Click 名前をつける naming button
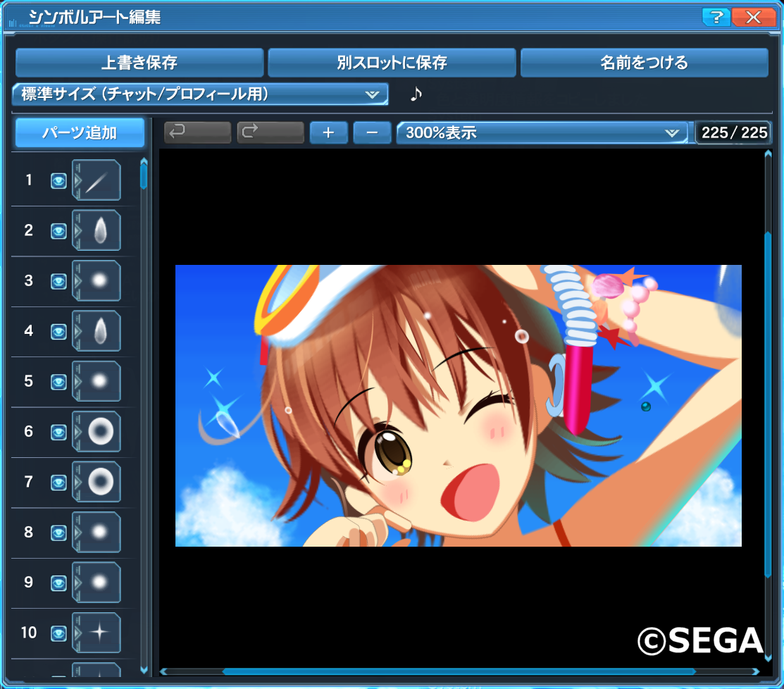Image resolution: width=784 pixels, height=689 pixels. tap(645, 63)
